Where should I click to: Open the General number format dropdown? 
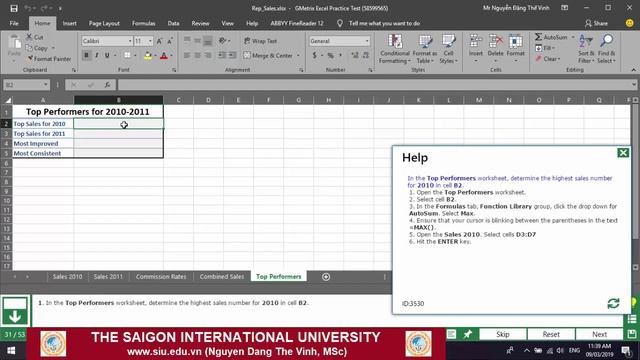367,41
